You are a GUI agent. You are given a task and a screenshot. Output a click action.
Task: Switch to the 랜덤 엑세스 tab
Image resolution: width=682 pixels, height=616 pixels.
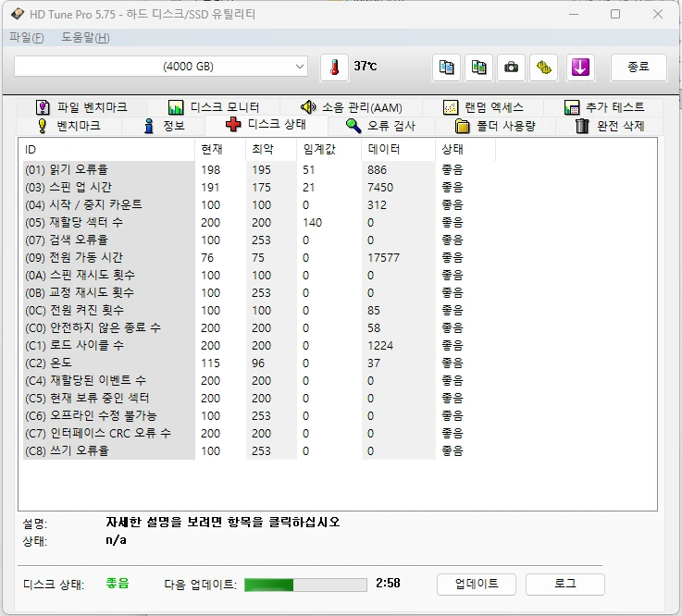tap(483, 107)
